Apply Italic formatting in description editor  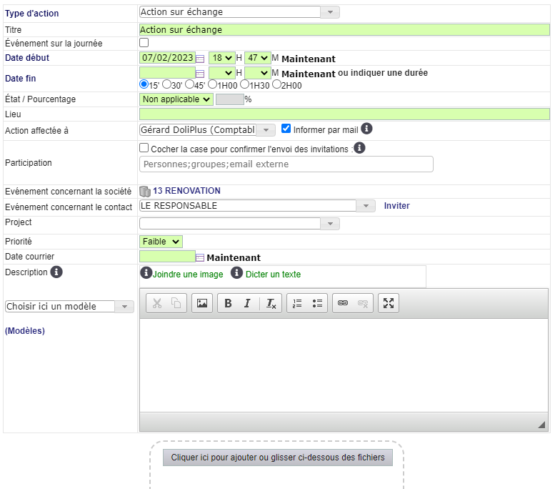coord(247,304)
